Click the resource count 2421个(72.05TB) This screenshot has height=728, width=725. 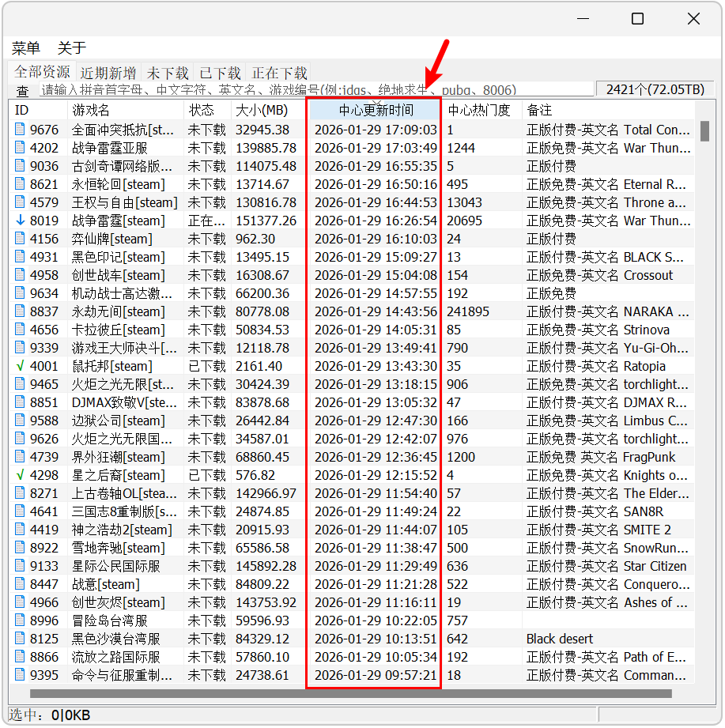coord(655,89)
